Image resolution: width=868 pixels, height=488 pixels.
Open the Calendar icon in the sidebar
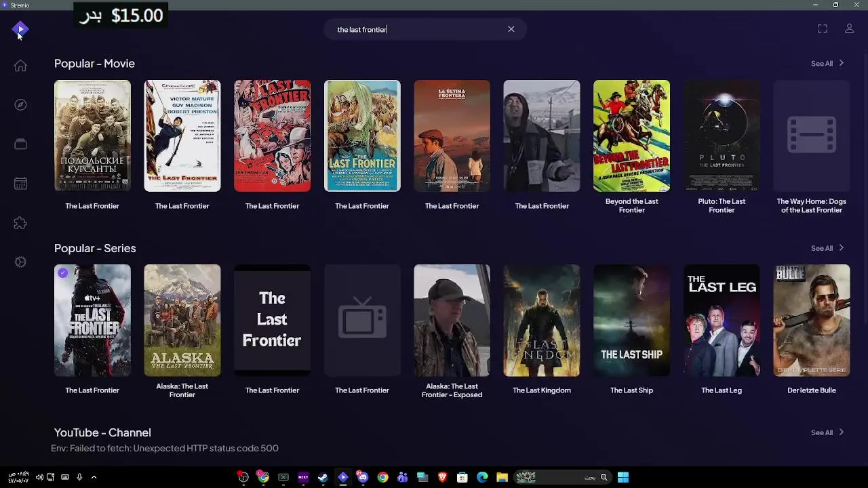pyautogui.click(x=20, y=184)
